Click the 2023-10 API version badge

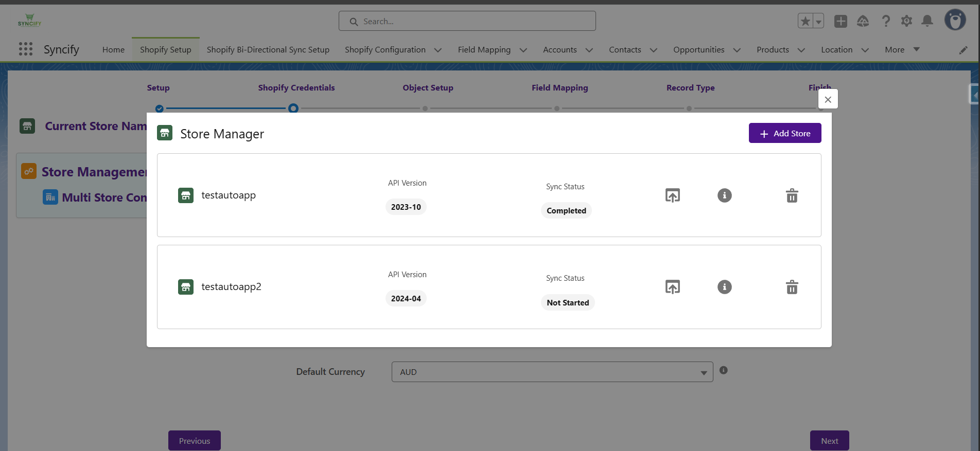coord(406,207)
